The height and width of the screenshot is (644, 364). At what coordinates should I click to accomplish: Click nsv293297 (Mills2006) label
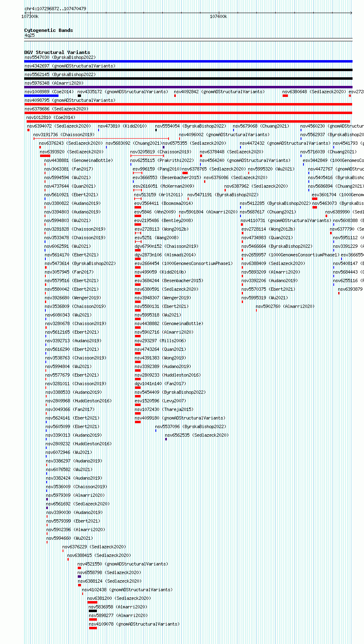(x=160, y=341)
